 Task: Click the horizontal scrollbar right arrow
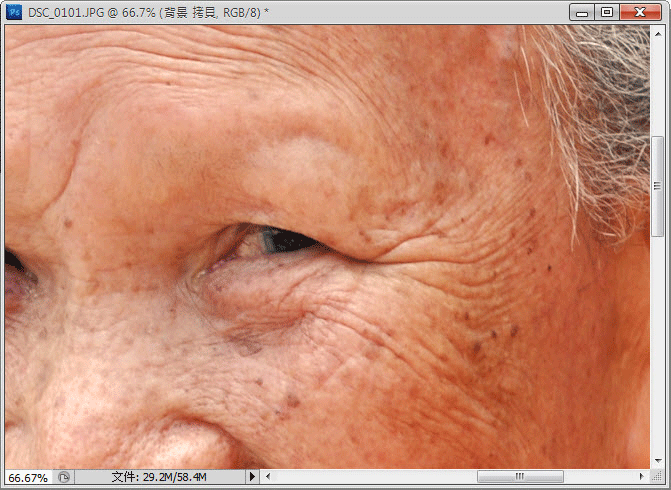pyautogui.click(x=642, y=477)
